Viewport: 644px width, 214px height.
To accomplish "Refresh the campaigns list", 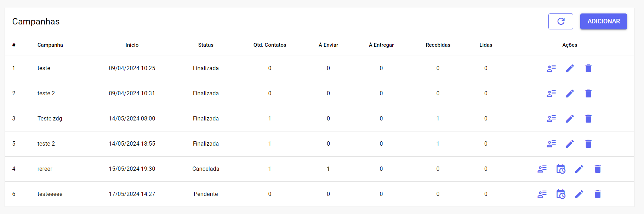I will coord(560,21).
